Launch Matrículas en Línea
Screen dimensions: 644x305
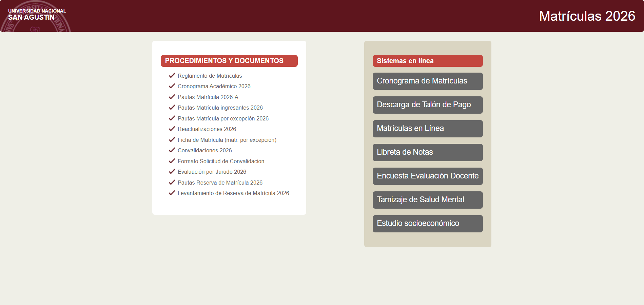point(427,129)
